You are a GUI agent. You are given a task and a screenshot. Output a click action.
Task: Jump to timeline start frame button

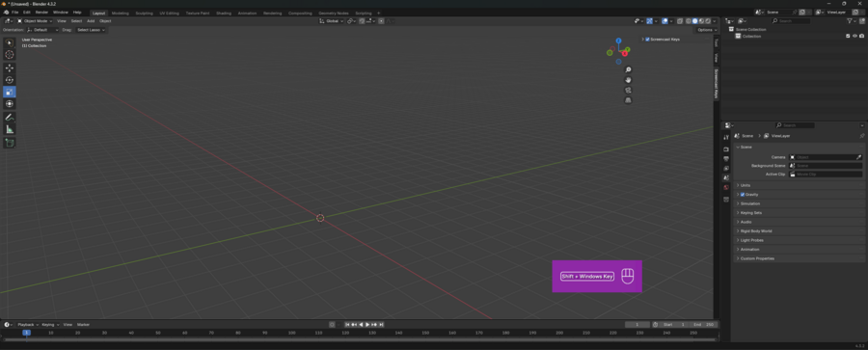coord(347,325)
